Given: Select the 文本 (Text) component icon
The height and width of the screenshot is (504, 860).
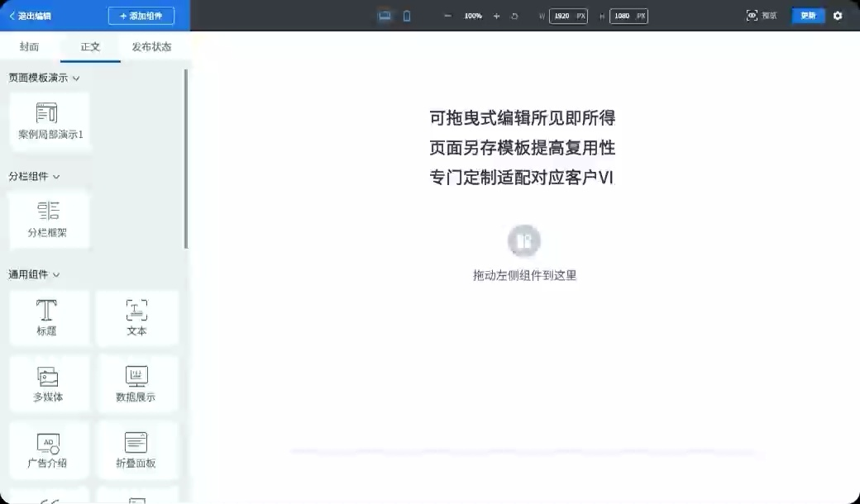Looking at the screenshot, I should tap(136, 318).
